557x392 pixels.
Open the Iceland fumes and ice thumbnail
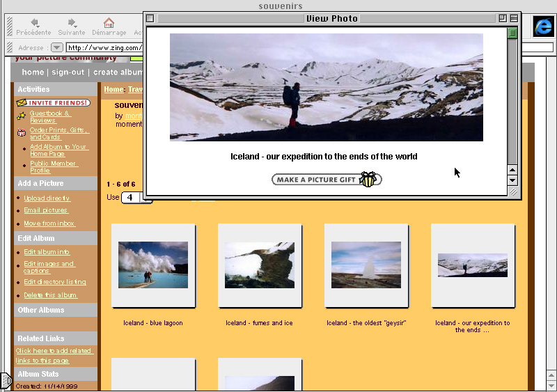pyautogui.click(x=260, y=265)
